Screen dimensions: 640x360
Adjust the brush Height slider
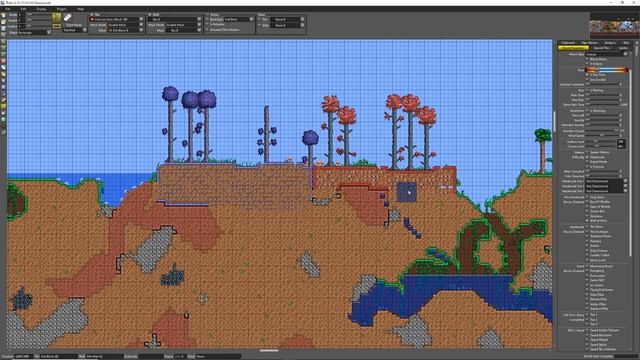tap(39, 20)
